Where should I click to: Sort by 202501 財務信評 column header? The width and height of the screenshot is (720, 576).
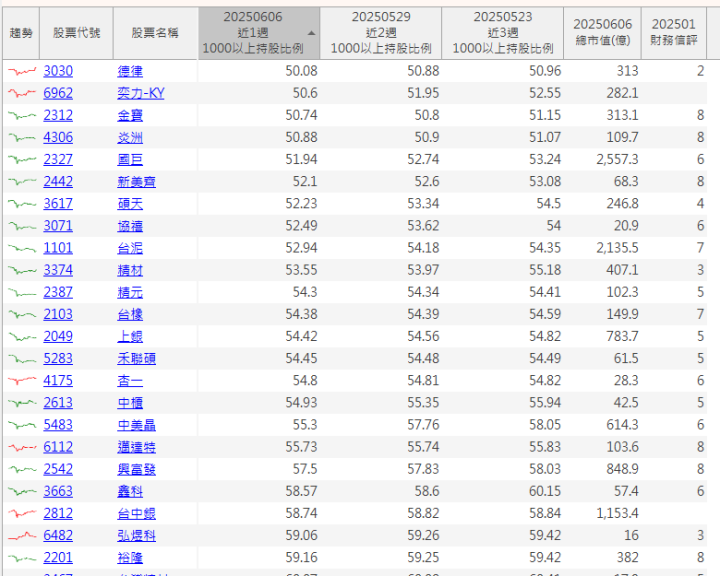tap(674, 33)
